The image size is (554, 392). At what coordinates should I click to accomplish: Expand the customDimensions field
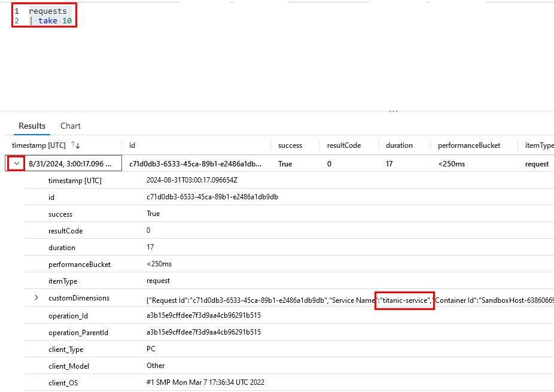[x=36, y=298]
